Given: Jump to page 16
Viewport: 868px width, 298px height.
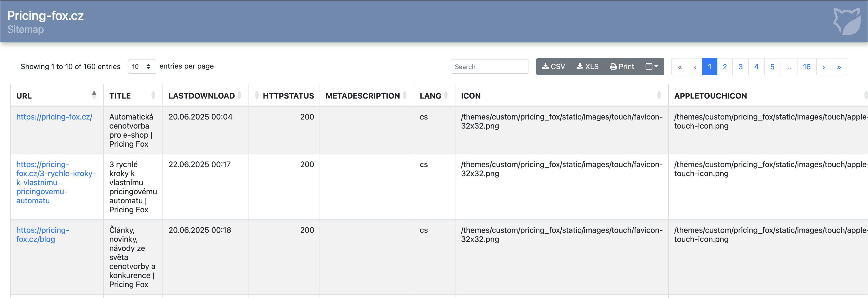Looking at the screenshot, I should 806,67.
